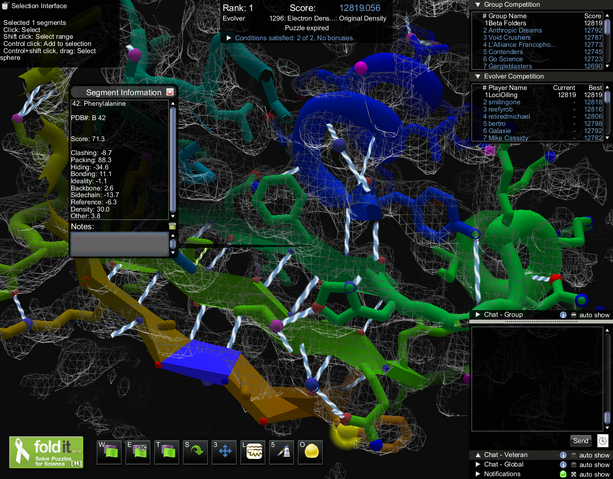
Task: Toggle auto show for Chat - Veteran
Action: coord(590,455)
